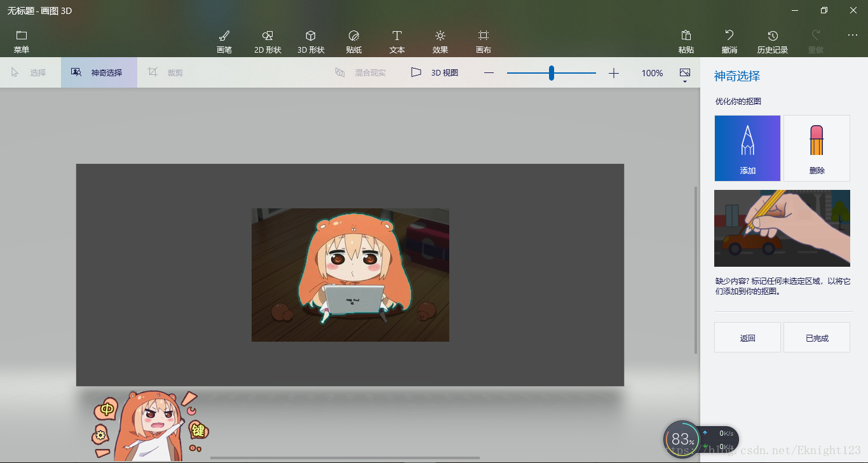Select the 文本 text tool
The height and width of the screenshot is (463, 868).
tap(397, 41)
